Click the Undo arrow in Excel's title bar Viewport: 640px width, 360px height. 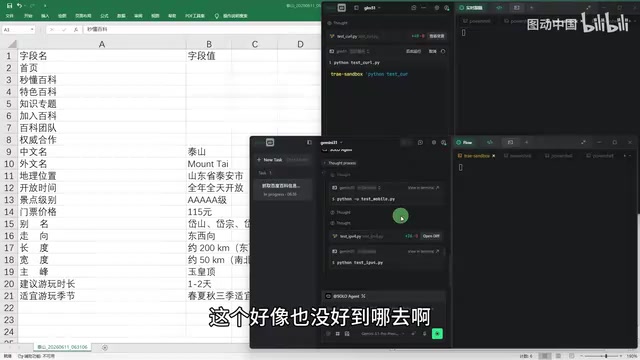pyautogui.click(x=19, y=6)
